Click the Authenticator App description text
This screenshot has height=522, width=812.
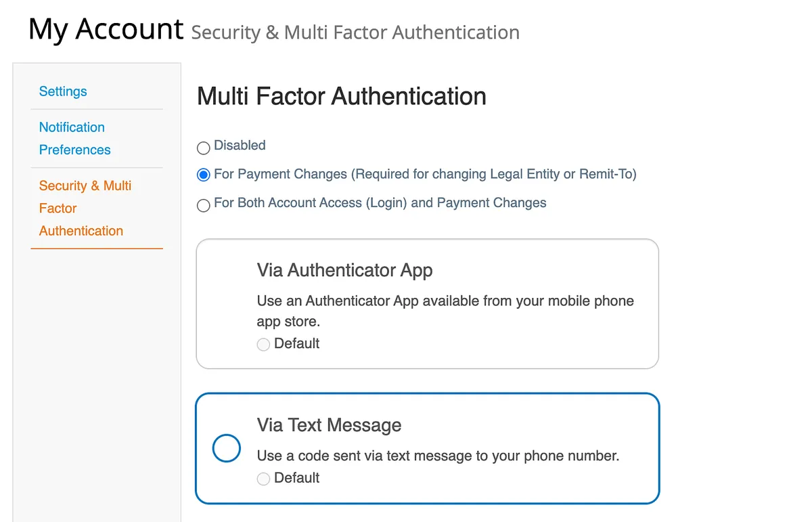click(x=445, y=311)
